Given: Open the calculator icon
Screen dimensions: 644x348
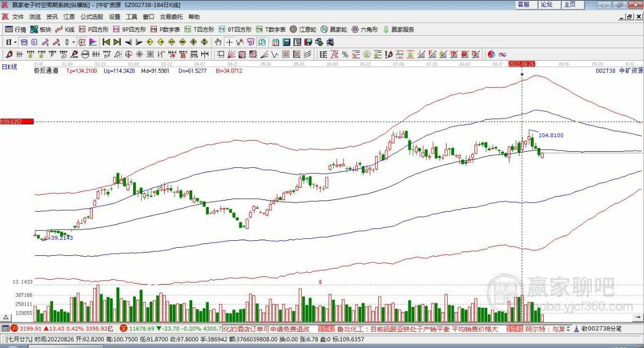Looking at the screenshot, I should (286, 42).
